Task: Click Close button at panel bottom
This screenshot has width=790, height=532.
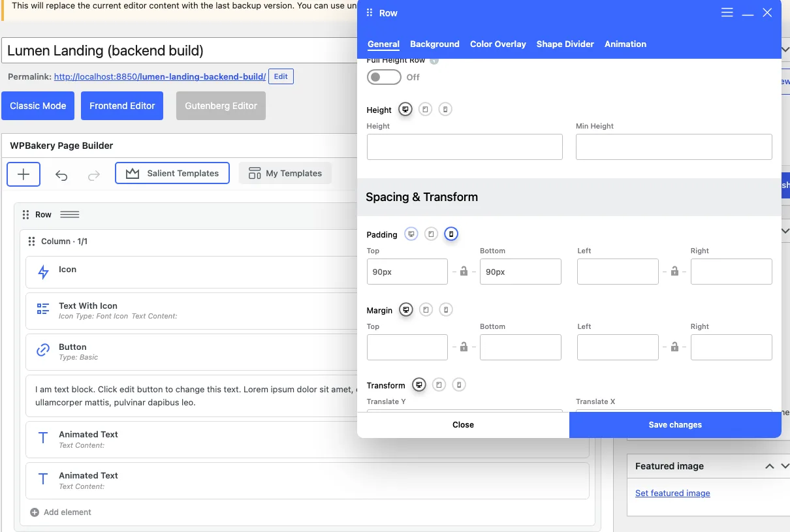Action: tap(463, 424)
